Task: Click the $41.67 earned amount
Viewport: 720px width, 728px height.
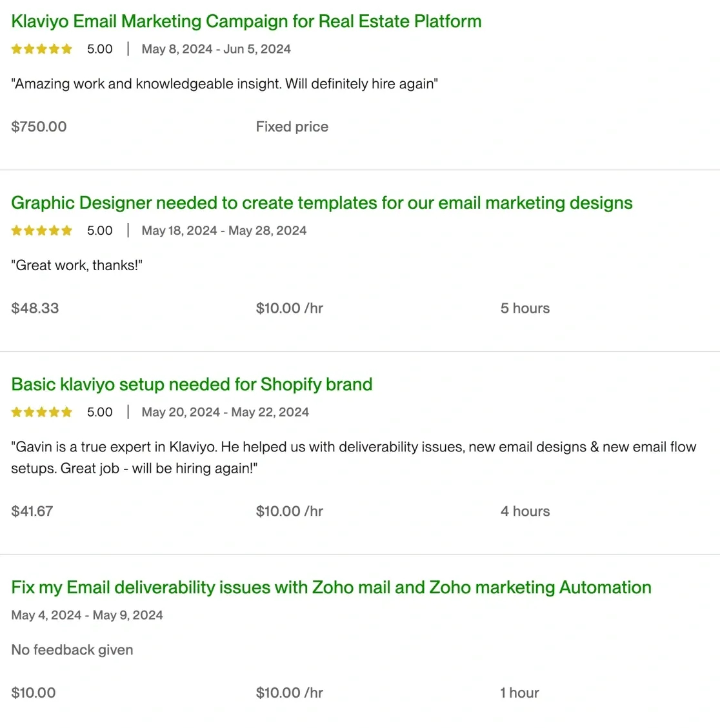Action: (32, 511)
